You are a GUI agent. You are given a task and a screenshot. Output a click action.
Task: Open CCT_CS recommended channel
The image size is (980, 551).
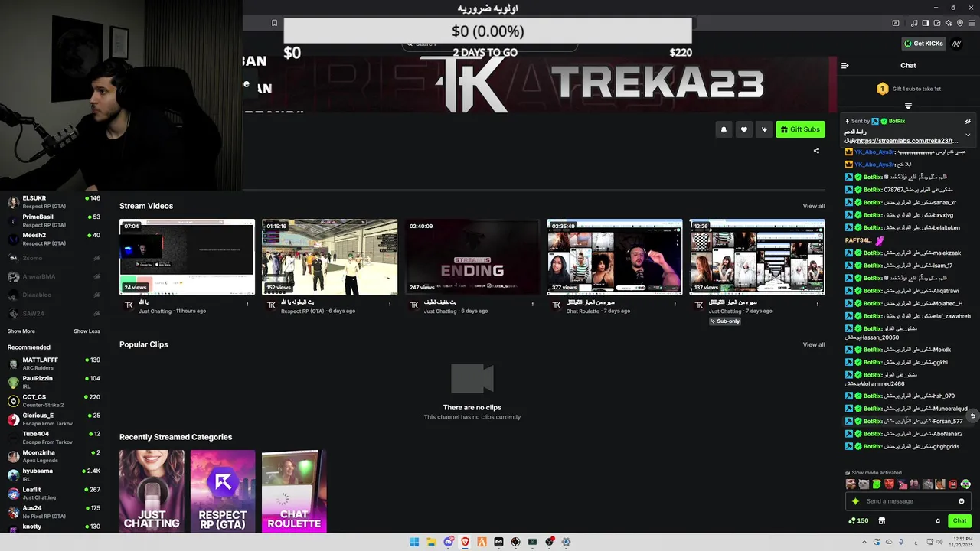tap(54, 400)
